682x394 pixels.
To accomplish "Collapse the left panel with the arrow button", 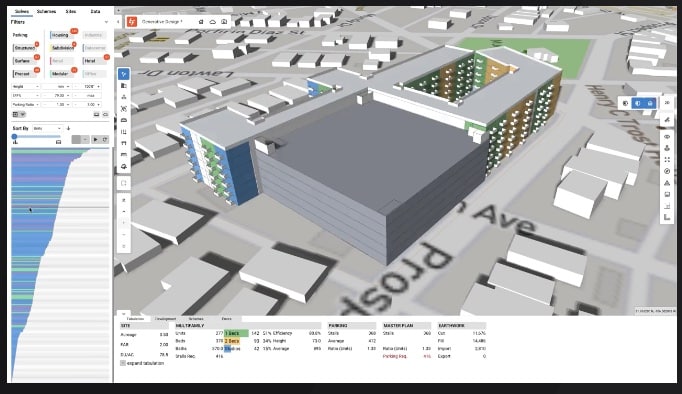I will tap(117, 21).
